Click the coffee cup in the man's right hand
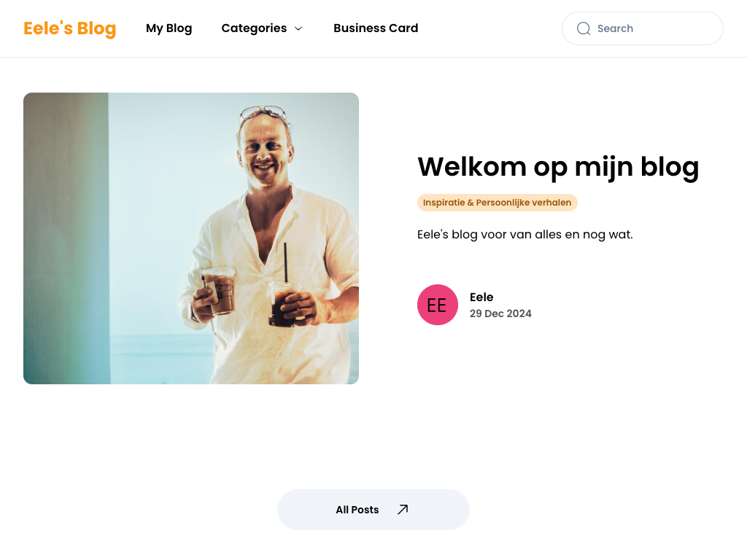747x560 pixels. coord(220,290)
